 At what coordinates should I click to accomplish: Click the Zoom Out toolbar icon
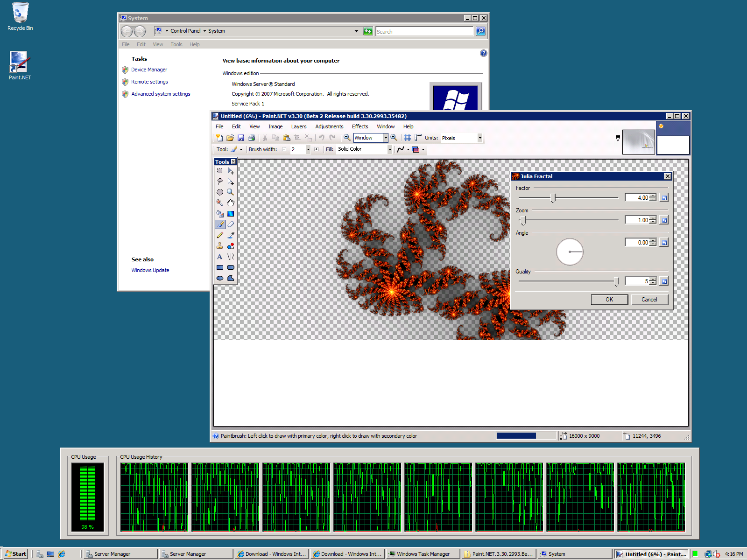pos(347,138)
